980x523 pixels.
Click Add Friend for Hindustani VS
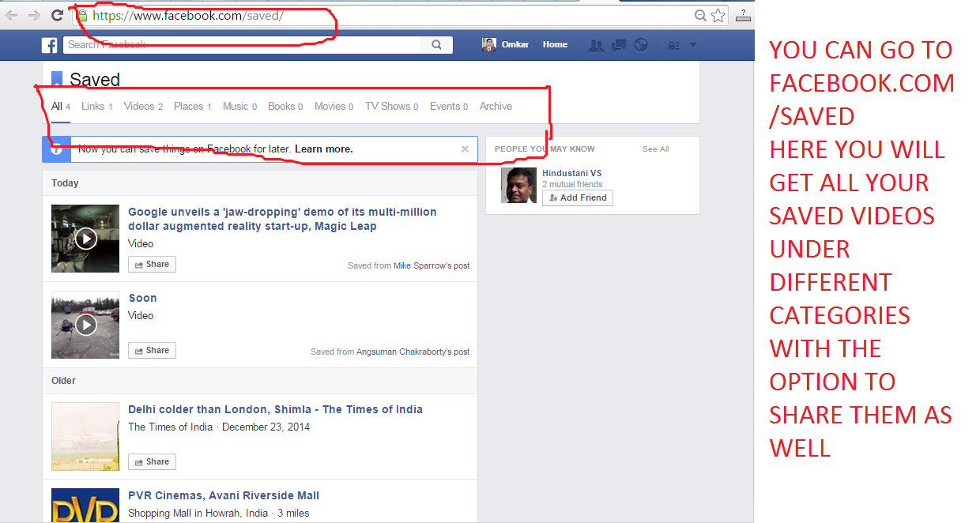(x=577, y=198)
